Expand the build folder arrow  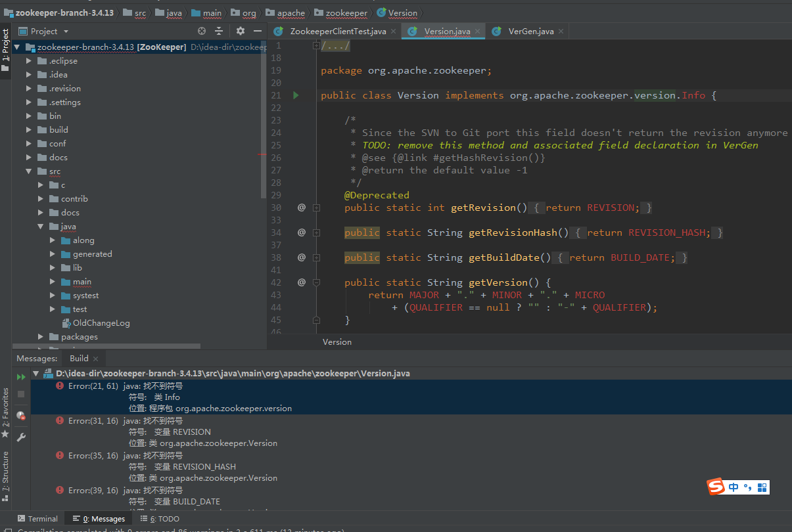29,130
